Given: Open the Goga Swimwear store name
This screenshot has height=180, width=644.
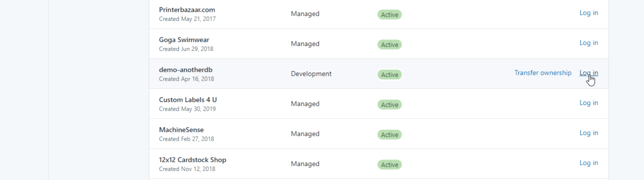Looking at the screenshot, I should click(184, 40).
